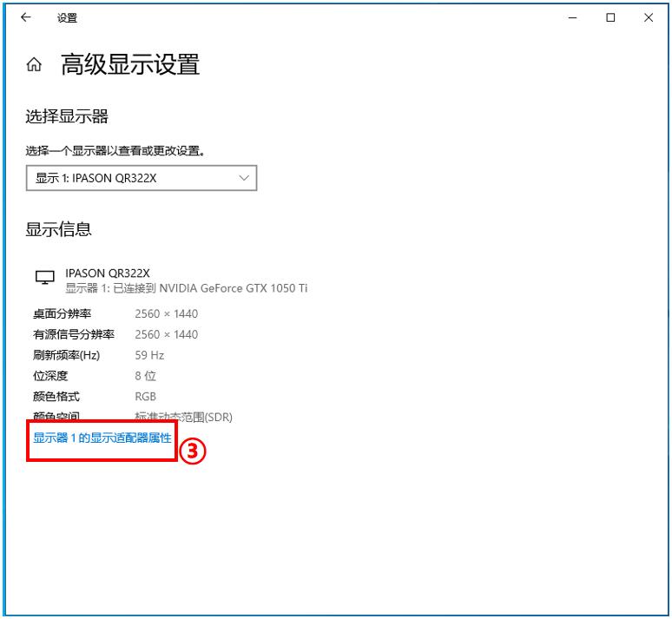Screen dimensions: 672x619
Task: Click the 桌面分辨率 label
Action: coord(62,313)
